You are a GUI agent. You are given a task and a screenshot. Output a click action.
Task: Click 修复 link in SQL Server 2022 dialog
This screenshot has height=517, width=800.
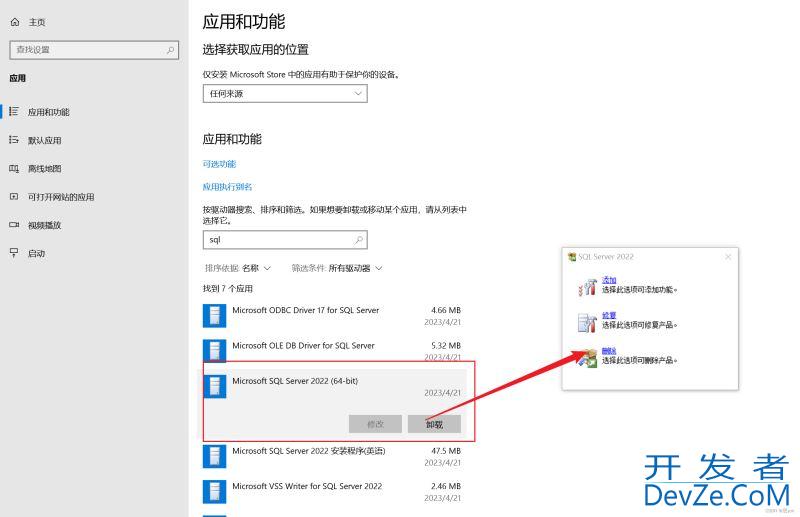point(609,315)
